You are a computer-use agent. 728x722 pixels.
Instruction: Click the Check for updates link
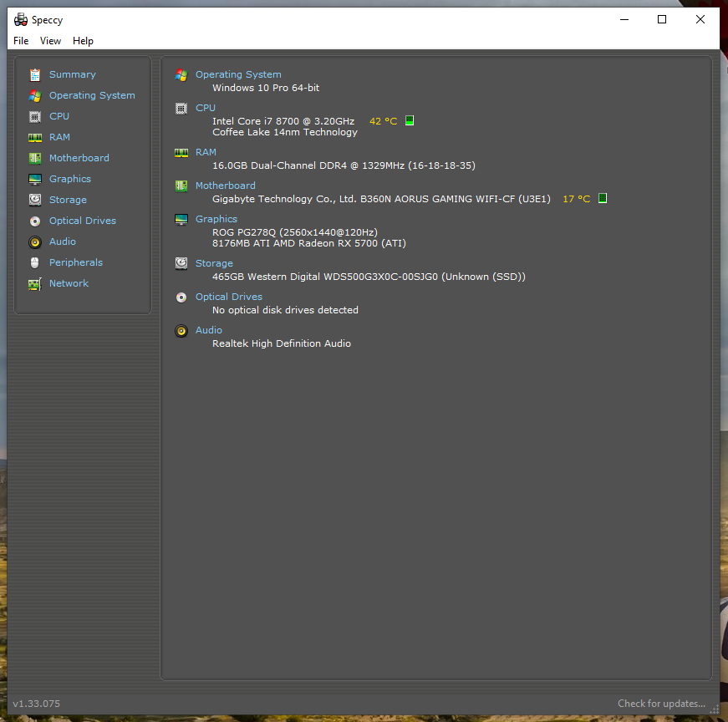[661, 704]
